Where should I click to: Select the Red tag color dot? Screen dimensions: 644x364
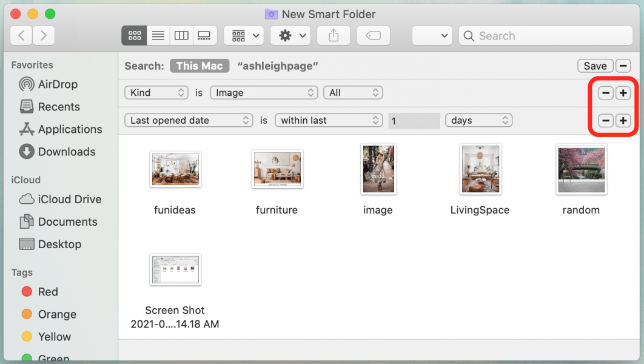click(27, 292)
